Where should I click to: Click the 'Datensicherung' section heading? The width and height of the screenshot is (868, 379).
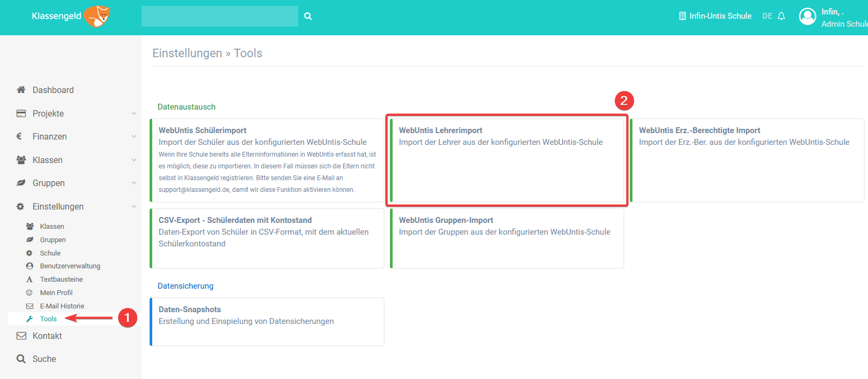click(185, 286)
